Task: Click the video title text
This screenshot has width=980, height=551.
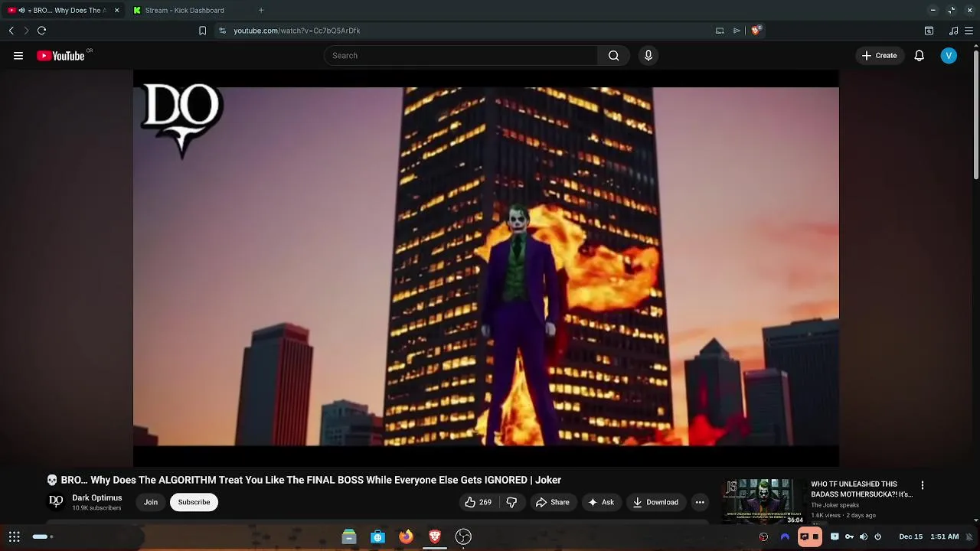Action: click(311, 480)
